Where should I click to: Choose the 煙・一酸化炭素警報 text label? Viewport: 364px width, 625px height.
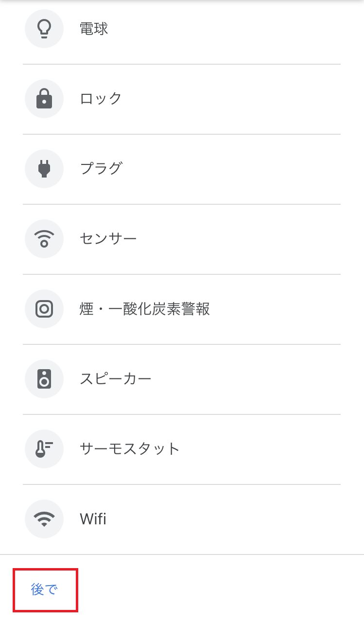click(144, 309)
